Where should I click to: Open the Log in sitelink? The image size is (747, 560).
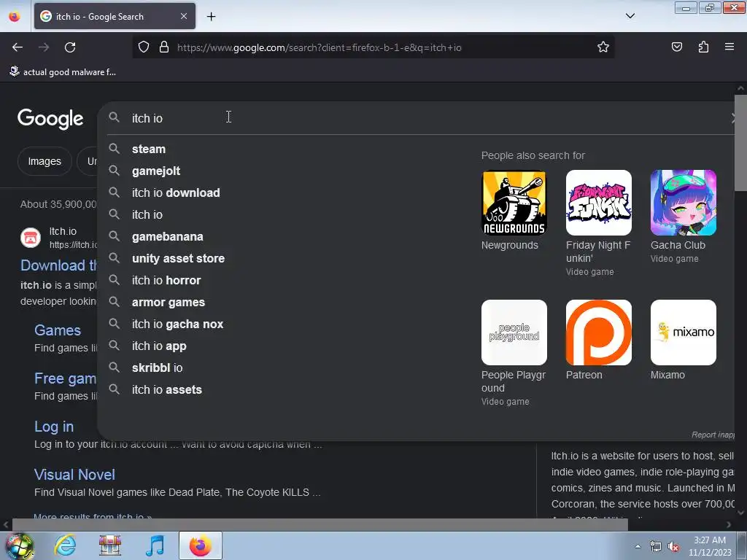click(x=54, y=426)
